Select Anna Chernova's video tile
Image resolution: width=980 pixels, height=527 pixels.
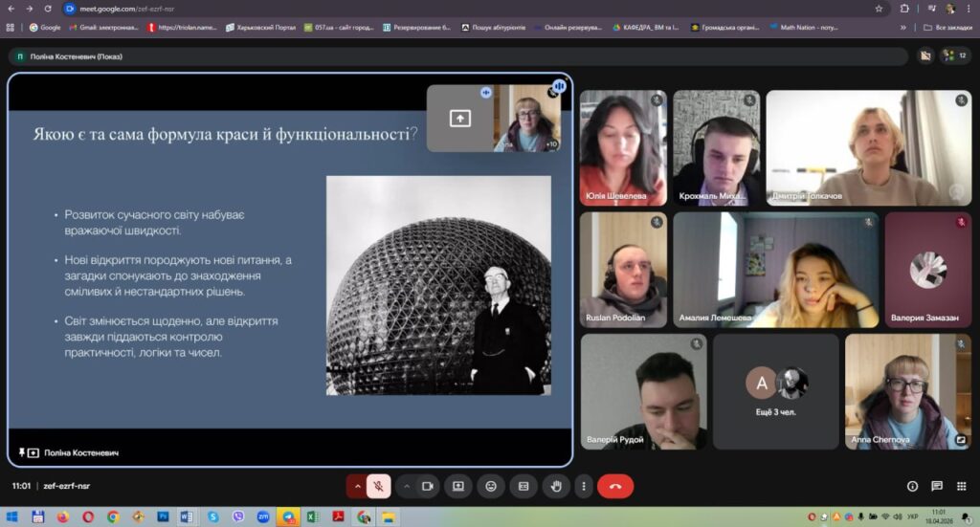tap(908, 391)
